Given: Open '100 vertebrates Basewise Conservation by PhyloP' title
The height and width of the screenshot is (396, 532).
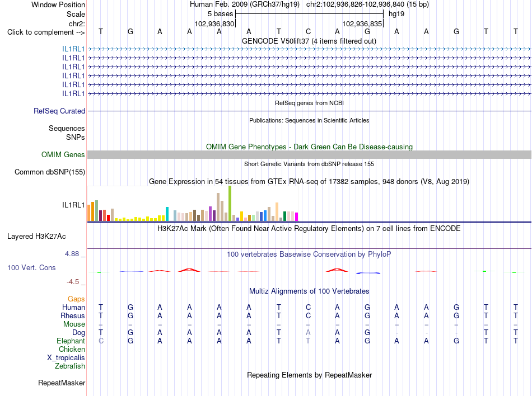Looking at the screenshot, I should [309, 254].
